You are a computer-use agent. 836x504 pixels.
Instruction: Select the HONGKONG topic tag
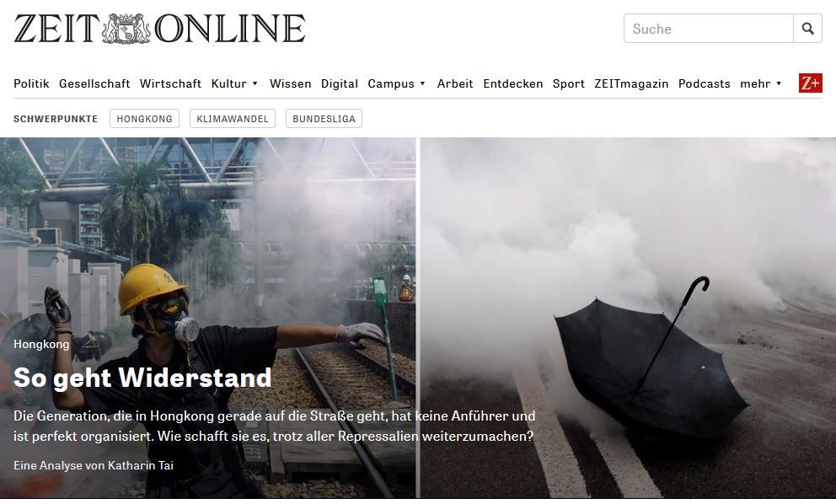click(144, 118)
